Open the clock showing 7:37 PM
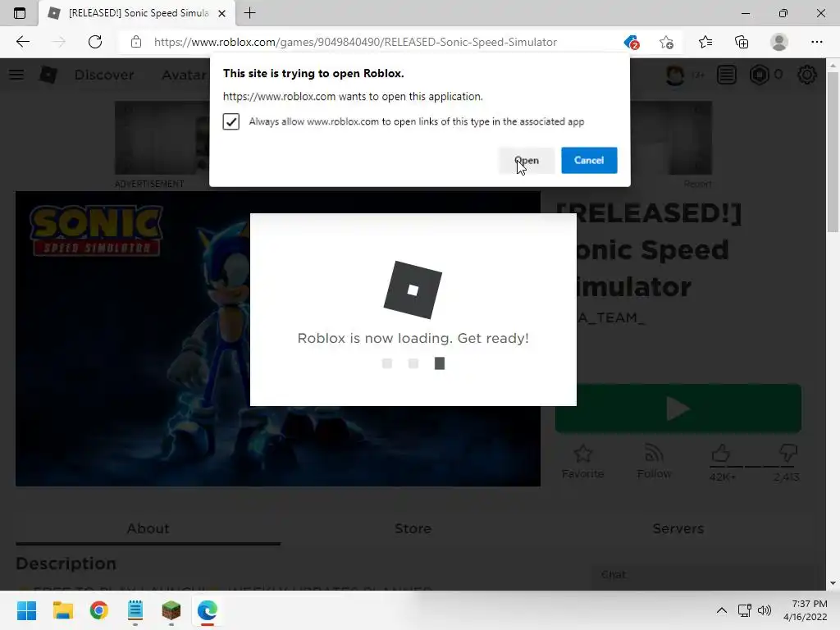This screenshot has width=840, height=630. pos(806,610)
